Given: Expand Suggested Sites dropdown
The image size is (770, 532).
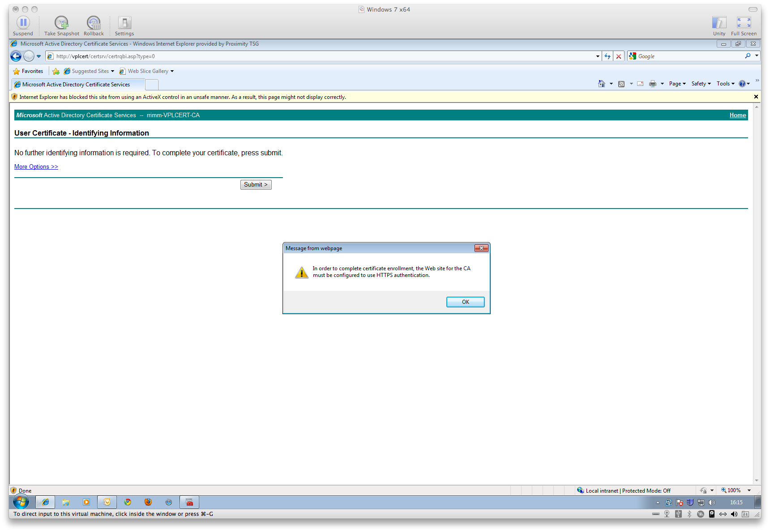Looking at the screenshot, I should click(112, 71).
